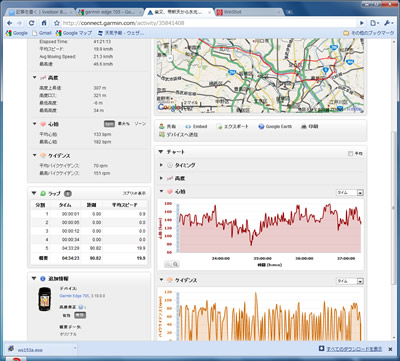Collapse the ラップ laps panel

pyautogui.click(x=34, y=193)
